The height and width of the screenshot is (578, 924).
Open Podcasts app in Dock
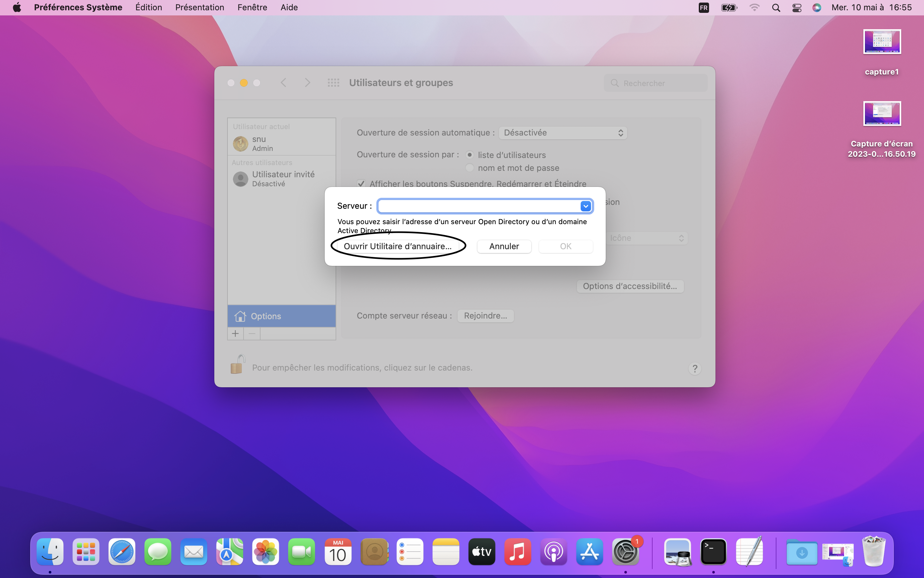554,552
